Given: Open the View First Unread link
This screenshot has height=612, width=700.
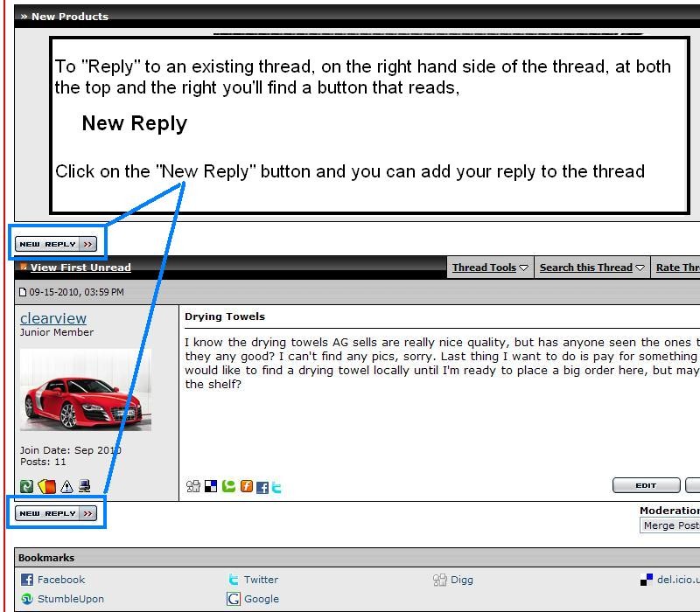Looking at the screenshot, I should coord(80,268).
